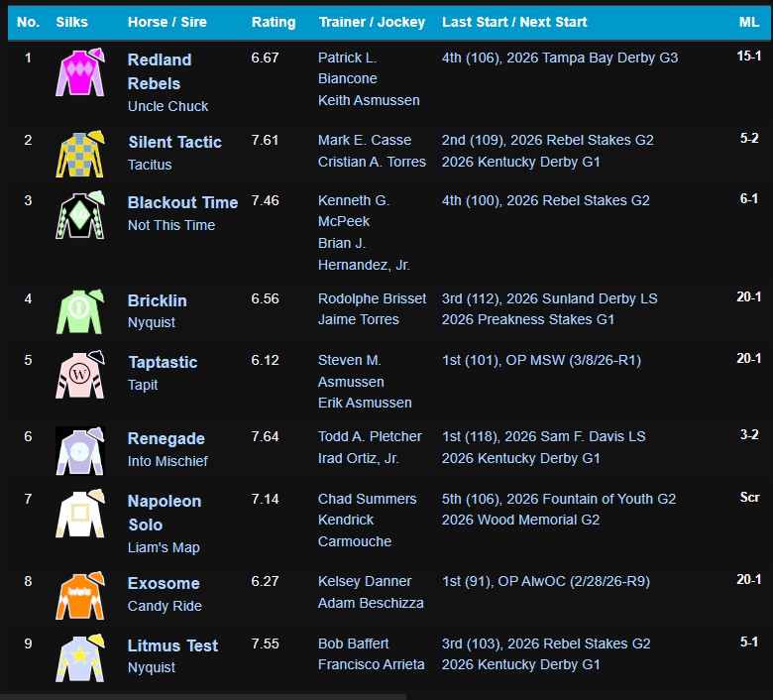Click Taptastic's pink silks with W emblem
This screenshot has width=773, height=700.
click(80, 374)
